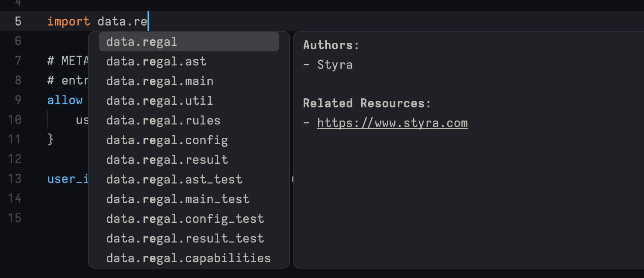Pick the data.regal.main completion entry
The width and height of the screenshot is (644, 278).
[160, 81]
